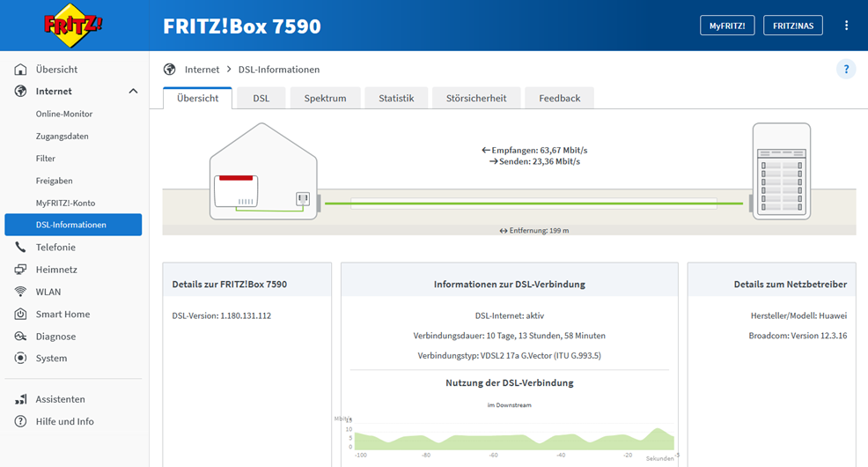
Task: Open the MyFRITZ! button
Action: (x=727, y=26)
